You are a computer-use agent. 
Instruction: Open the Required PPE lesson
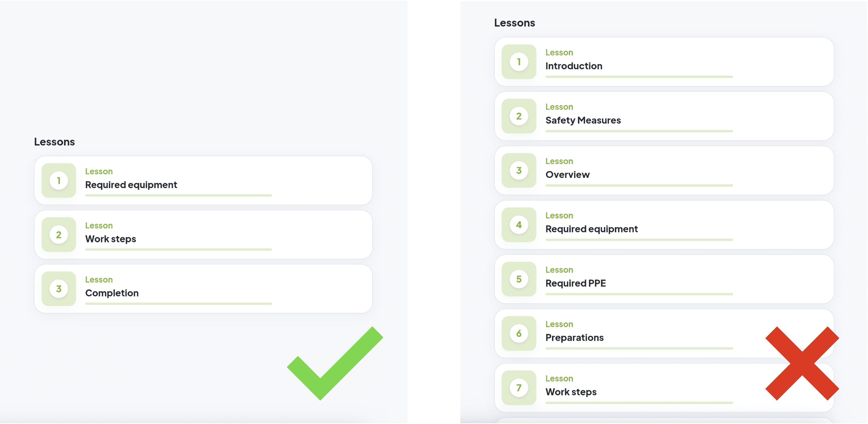pos(576,283)
